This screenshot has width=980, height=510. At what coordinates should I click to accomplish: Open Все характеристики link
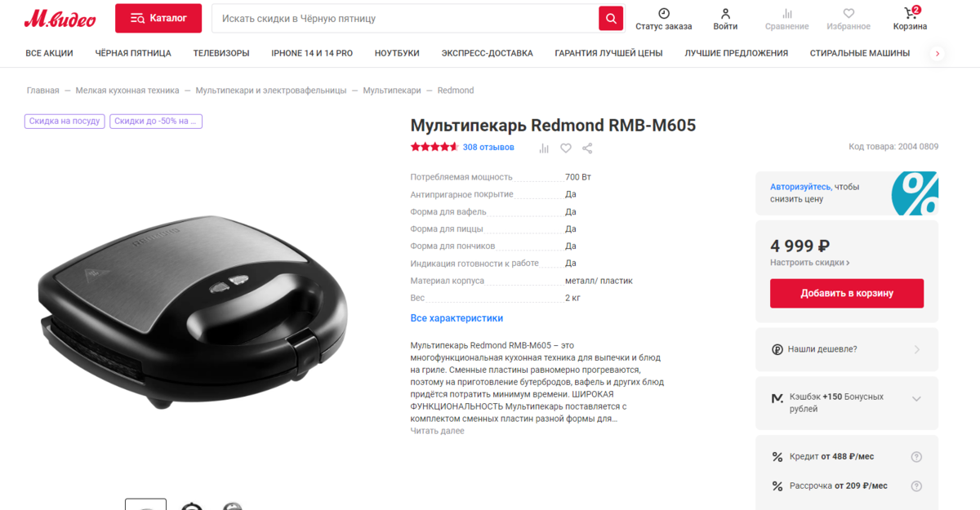(457, 318)
